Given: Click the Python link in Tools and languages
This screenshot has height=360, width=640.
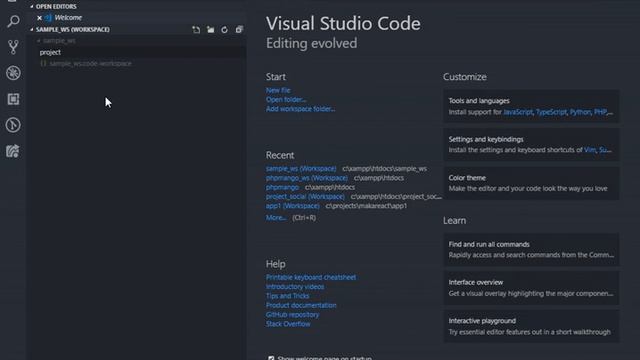Looking at the screenshot, I should click(580, 112).
